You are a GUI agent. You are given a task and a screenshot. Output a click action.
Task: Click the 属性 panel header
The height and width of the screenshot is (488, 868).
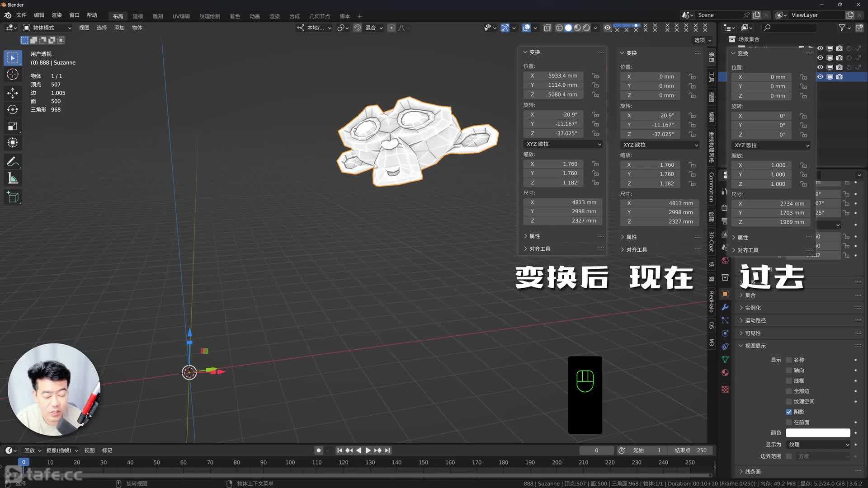point(534,236)
